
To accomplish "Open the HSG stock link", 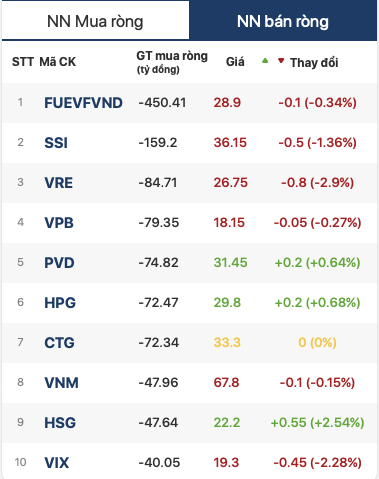I will [60, 423].
